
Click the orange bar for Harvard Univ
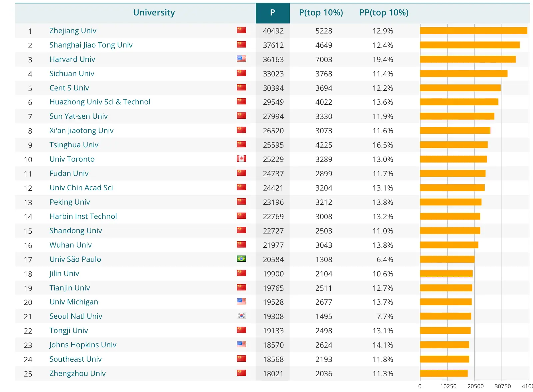pos(468,59)
